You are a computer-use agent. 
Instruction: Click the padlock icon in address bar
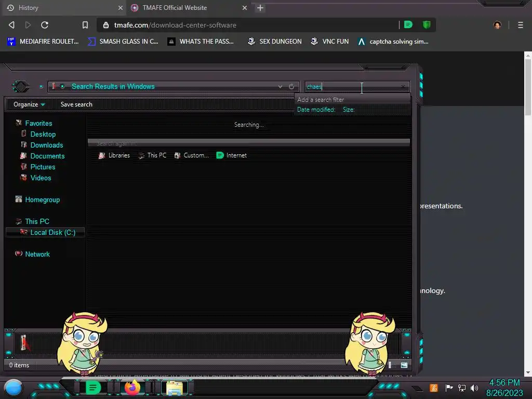tap(106, 25)
